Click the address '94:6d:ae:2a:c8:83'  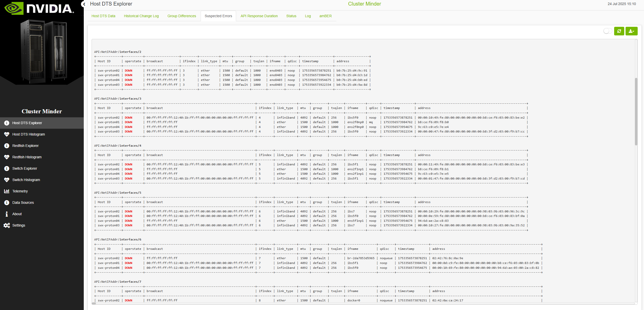pos(433,221)
